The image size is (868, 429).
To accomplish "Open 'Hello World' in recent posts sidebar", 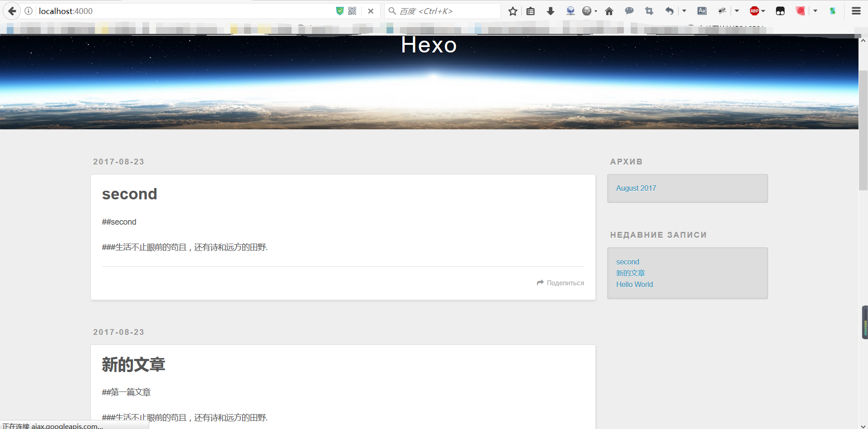I will [635, 284].
